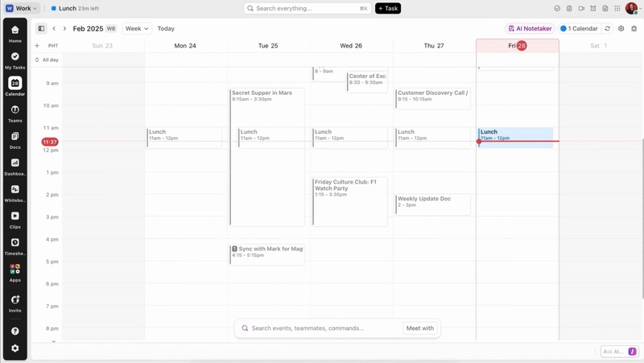Go to next week with right chevron
Screen dimensions: 644x363
[x=64, y=28]
